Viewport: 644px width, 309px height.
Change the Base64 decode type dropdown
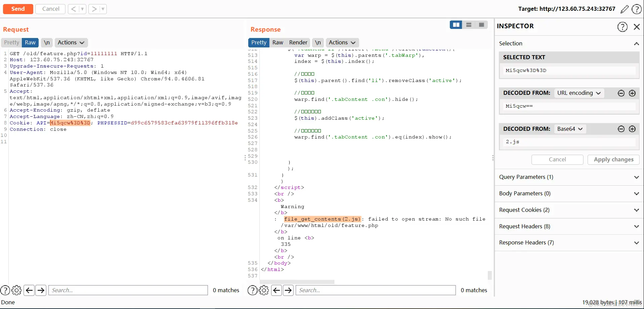pyautogui.click(x=570, y=129)
